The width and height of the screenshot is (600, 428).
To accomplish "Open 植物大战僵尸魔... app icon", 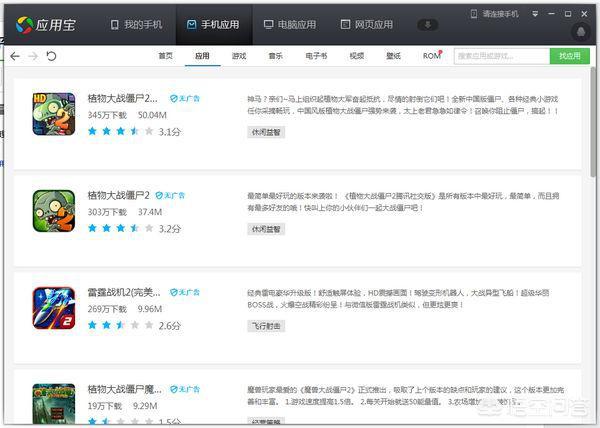I will tap(54, 404).
